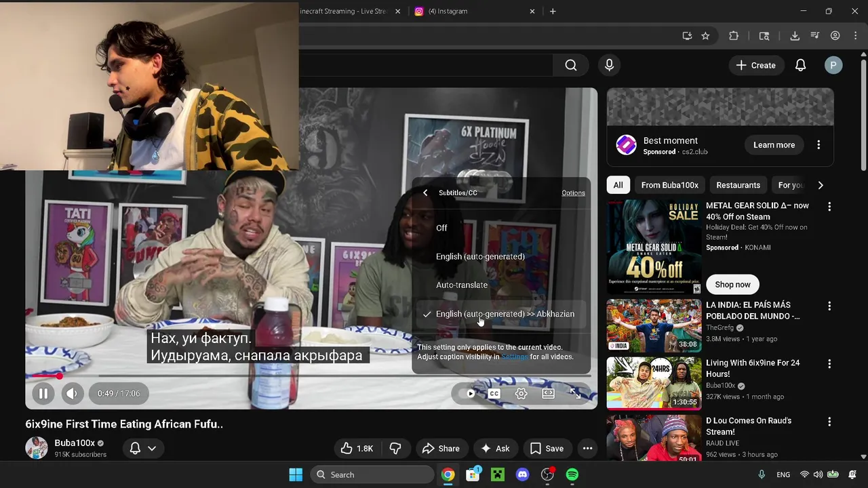This screenshot has width=868, height=488.
Task: Select the All filter chip
Action: click(x=618, y=185)
